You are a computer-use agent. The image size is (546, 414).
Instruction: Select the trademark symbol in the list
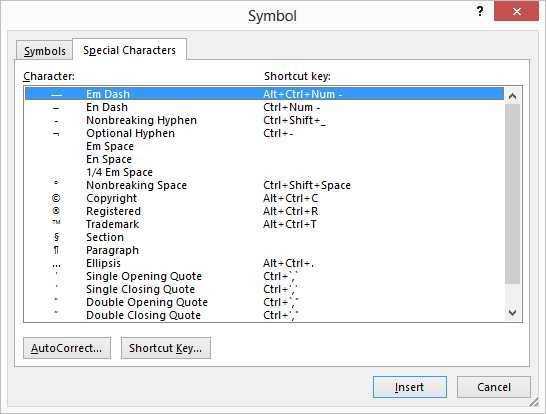(x=56, y=223)
